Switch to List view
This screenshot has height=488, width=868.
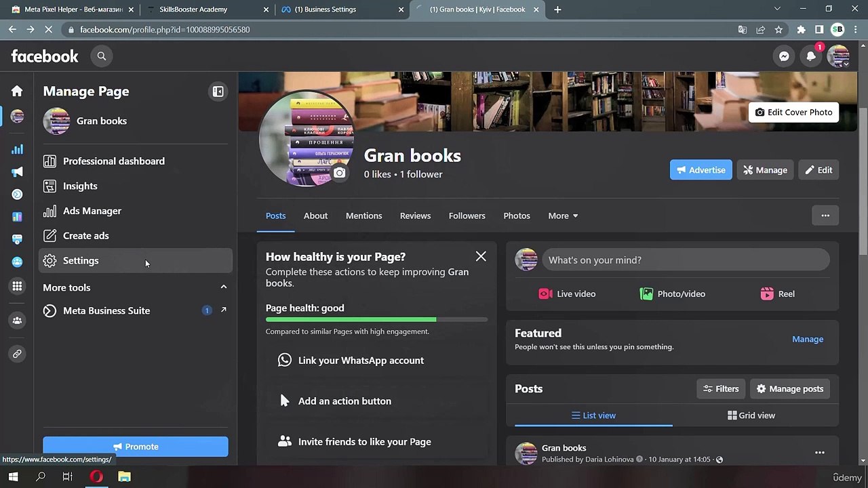tap(593, 415)
